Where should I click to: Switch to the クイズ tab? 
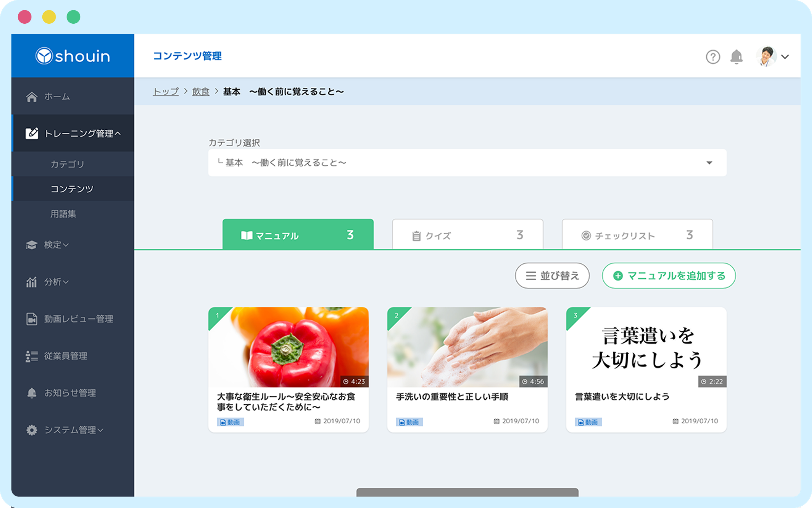467,235
